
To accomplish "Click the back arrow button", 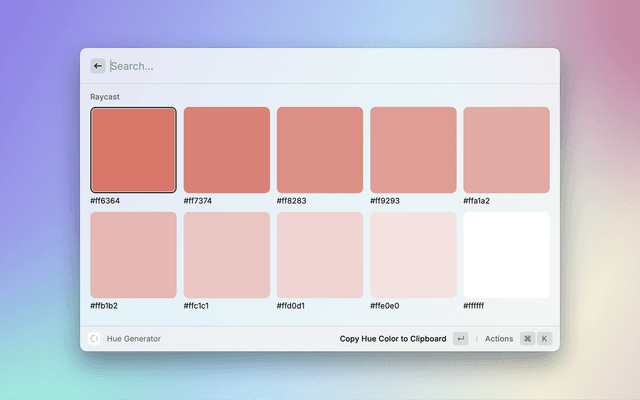I will pos(98,66).
